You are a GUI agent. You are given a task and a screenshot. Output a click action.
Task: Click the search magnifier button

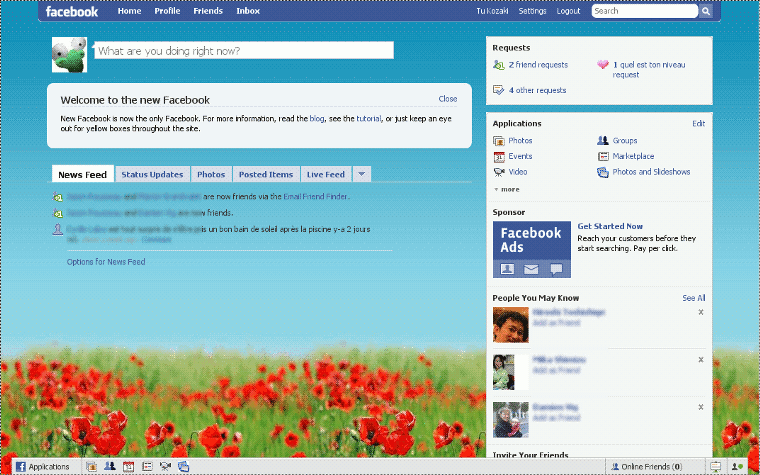[706, 11]
